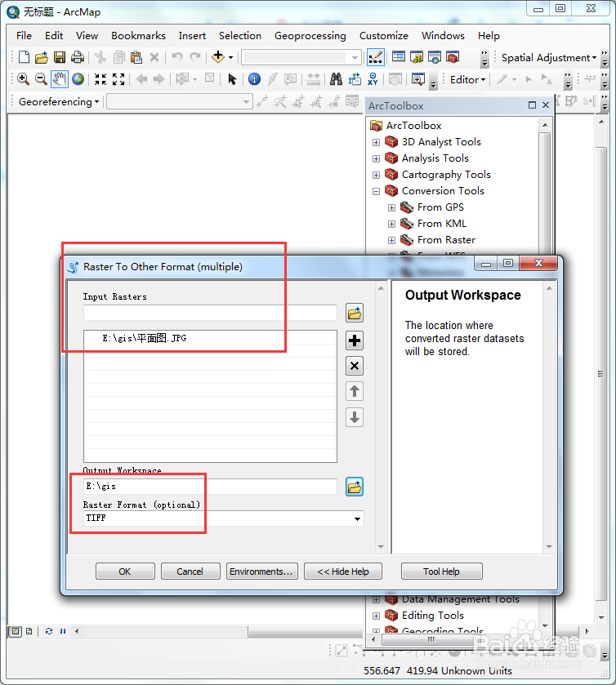The width and height of the screenshot is (616, 685).
Task: Expand the From Raster toolset
Action: click(x=391, y=240)
